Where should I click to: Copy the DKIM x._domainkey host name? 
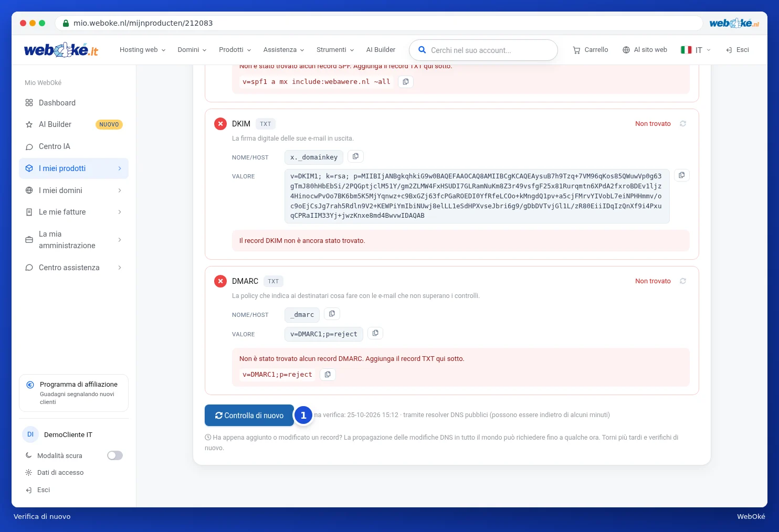(355, 156)
